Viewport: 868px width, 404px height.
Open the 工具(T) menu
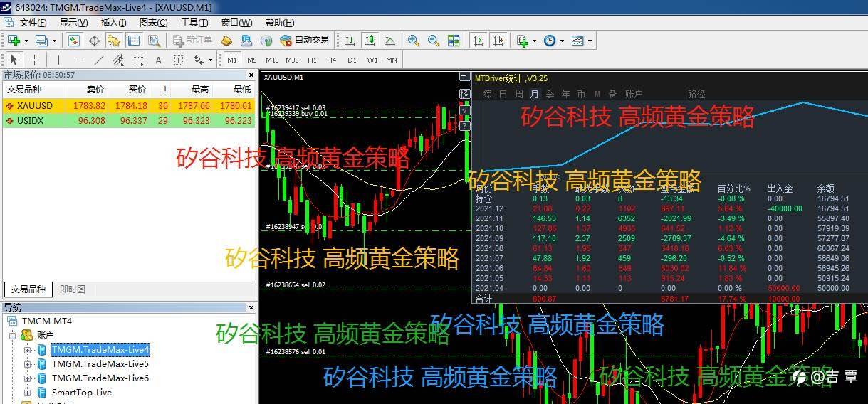194,22
